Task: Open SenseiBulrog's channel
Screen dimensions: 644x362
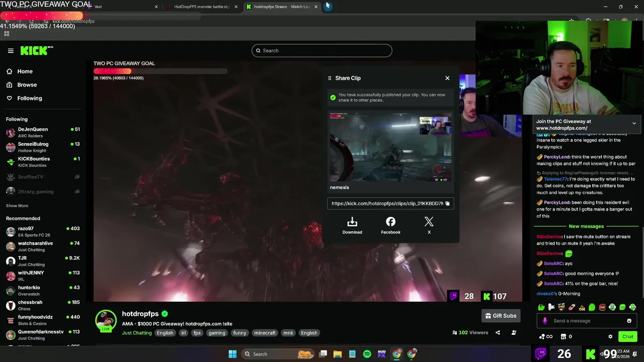Action: pyautogui.click(x=43, y=147)
